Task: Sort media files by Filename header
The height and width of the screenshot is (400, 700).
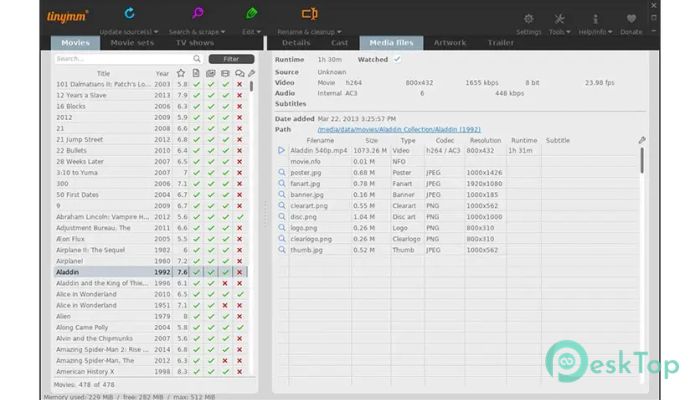Action: click(320, 140)
